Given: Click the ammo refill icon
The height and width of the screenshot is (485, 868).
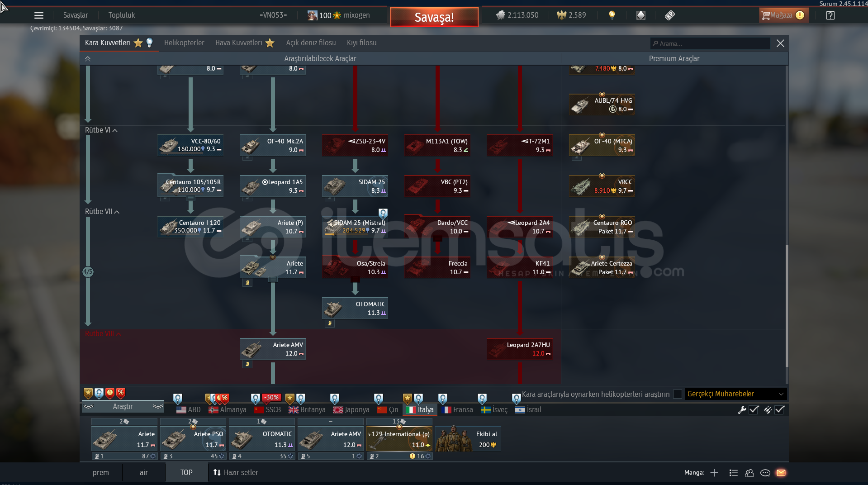Looking at the screenshot, I should (x=768, y=410).
